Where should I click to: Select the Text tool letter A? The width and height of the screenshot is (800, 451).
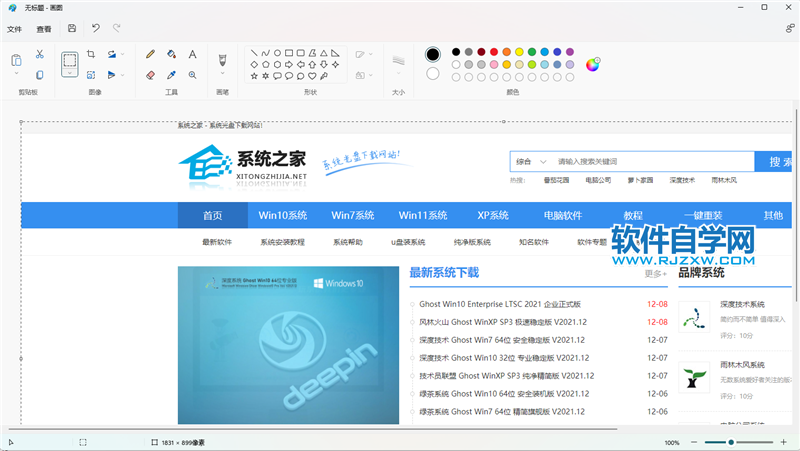point(192,54)
